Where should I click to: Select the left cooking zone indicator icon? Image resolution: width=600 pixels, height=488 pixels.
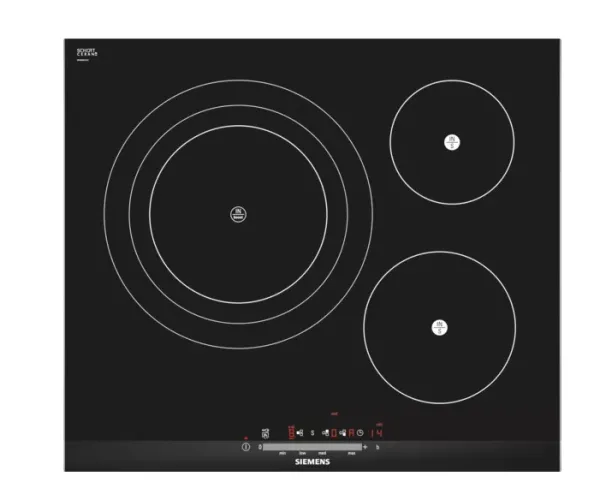click(300, 433)
